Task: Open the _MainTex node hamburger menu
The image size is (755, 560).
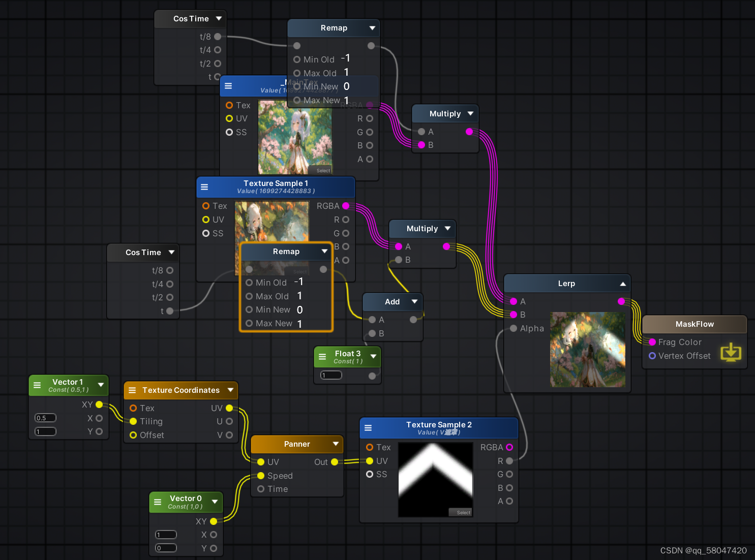Action: coord(228,86)
